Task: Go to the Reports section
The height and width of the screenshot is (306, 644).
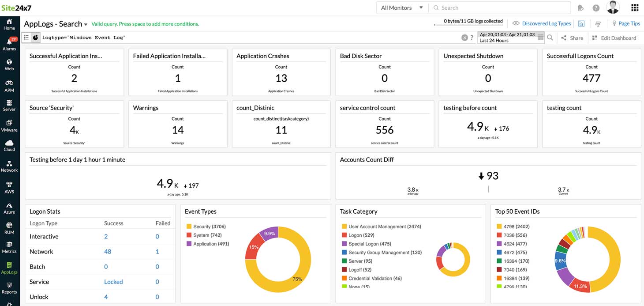Action: [9, 289]
